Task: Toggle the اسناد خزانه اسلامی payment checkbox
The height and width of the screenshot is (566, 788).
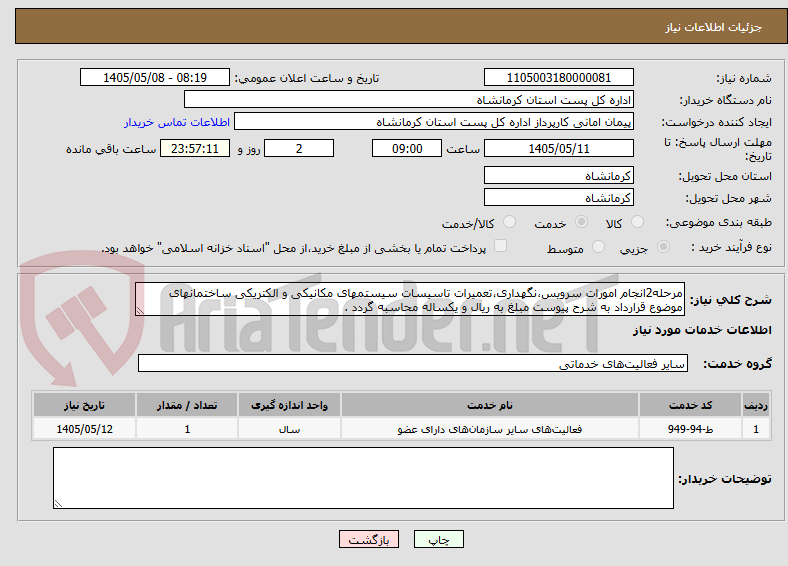Action: 501,245
